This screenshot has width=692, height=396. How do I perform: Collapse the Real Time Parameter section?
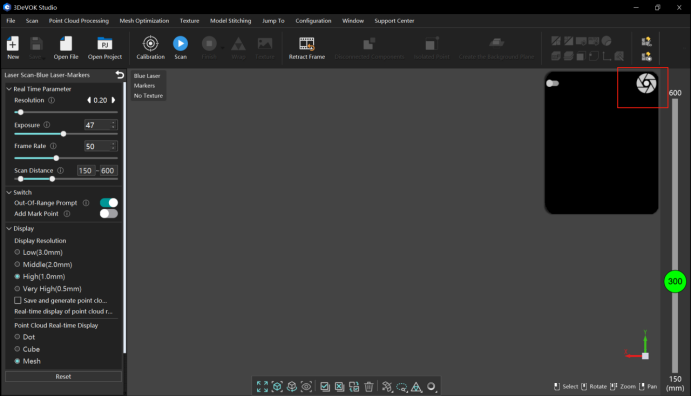[x=9, y=89]
